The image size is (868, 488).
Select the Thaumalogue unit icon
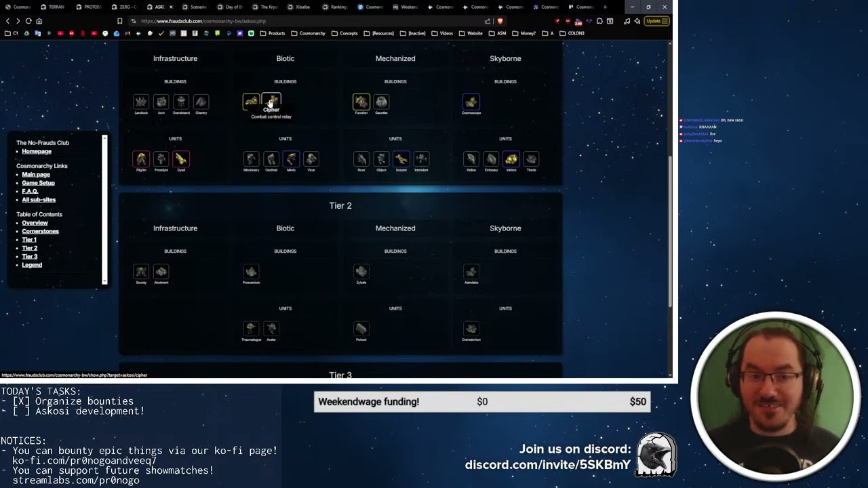point(251,329)
